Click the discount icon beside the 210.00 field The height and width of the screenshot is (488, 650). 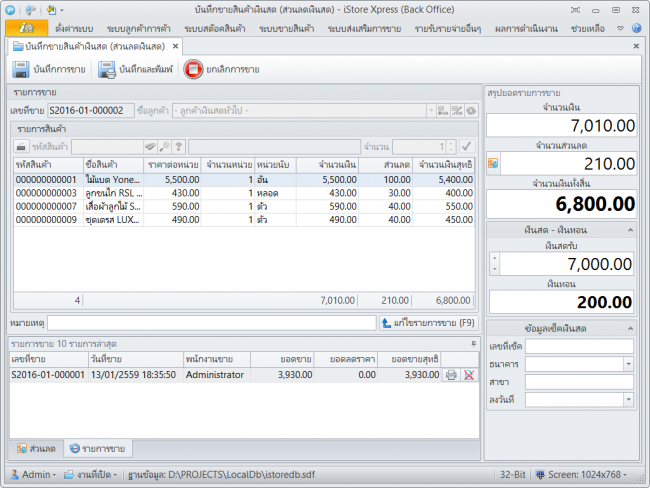pyautogui.click(x=492, y=162)
